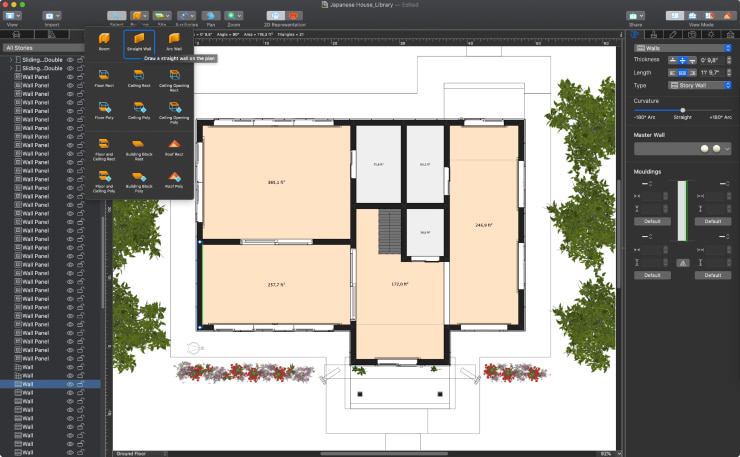Screen dimensions: 740x457
Task: Expand the first Sliding Double tree item
Action: coord(11,60)
